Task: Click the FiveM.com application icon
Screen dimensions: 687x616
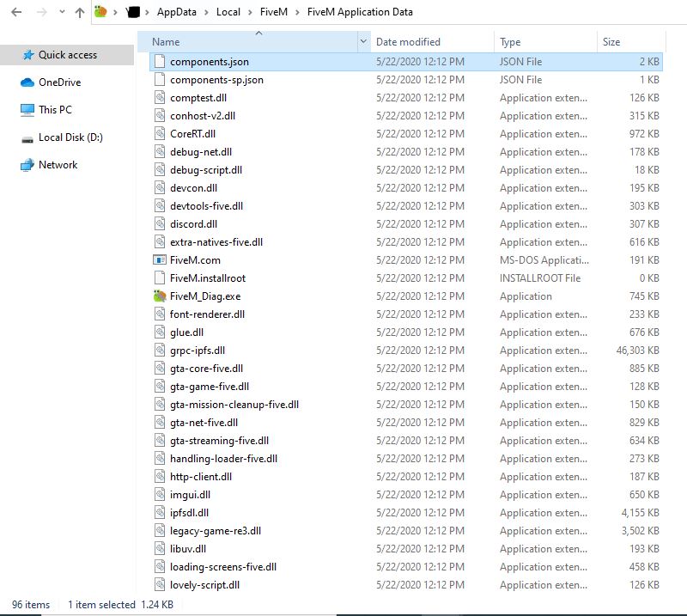Action: point(160,260)
